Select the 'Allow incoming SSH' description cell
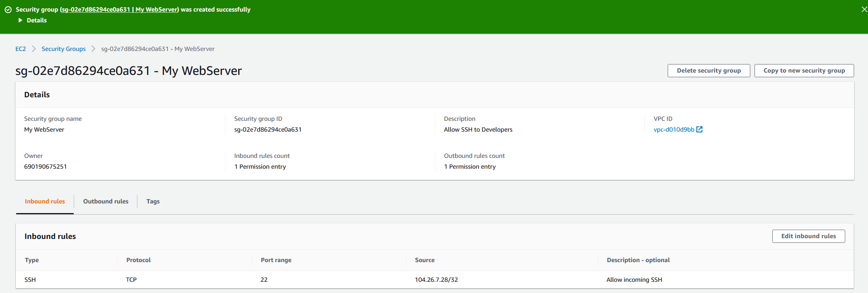868x293 pixels. tap(634, 280)
